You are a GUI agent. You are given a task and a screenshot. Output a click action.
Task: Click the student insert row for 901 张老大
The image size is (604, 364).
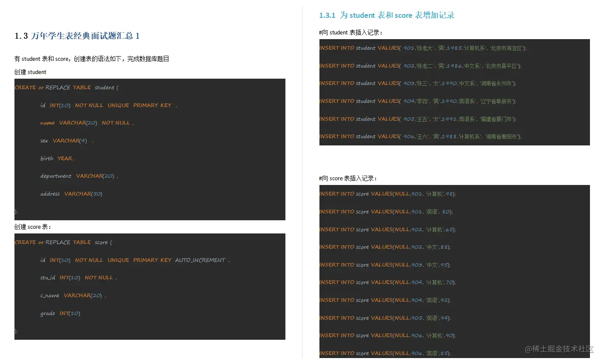point(423,48)
